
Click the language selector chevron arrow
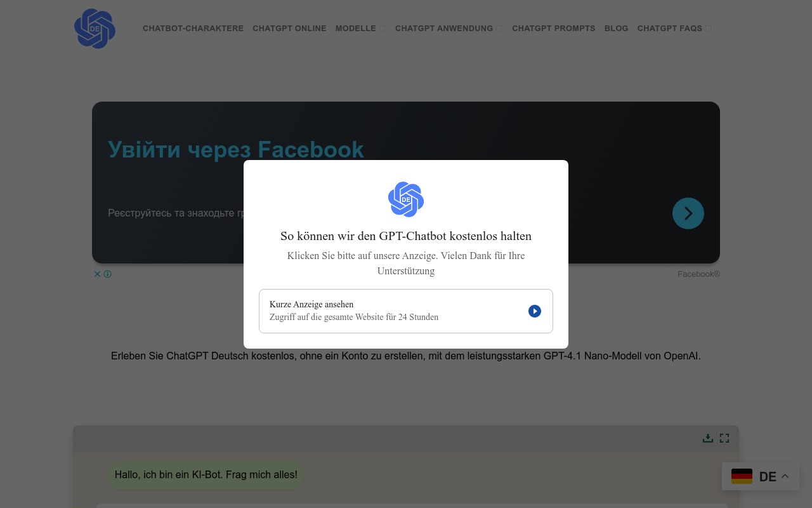pyautogui.click(x=785, y=476)
